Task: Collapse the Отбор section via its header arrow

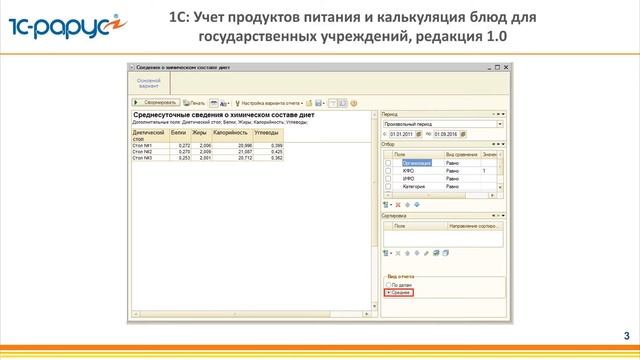Action: (503, 144)
